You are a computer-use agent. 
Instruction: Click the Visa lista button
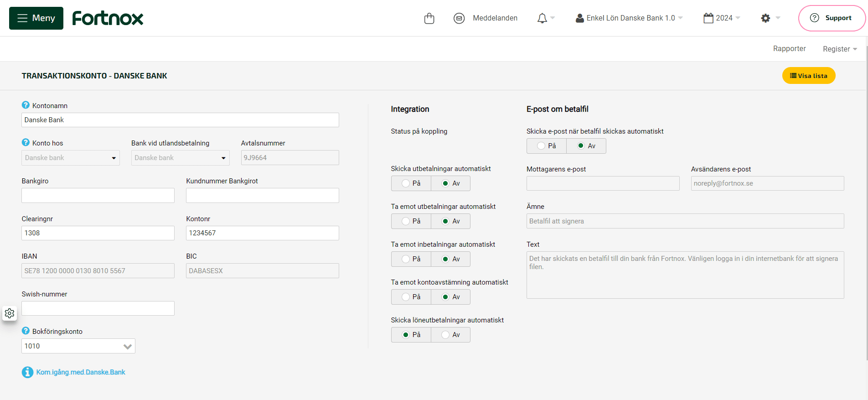809,76
